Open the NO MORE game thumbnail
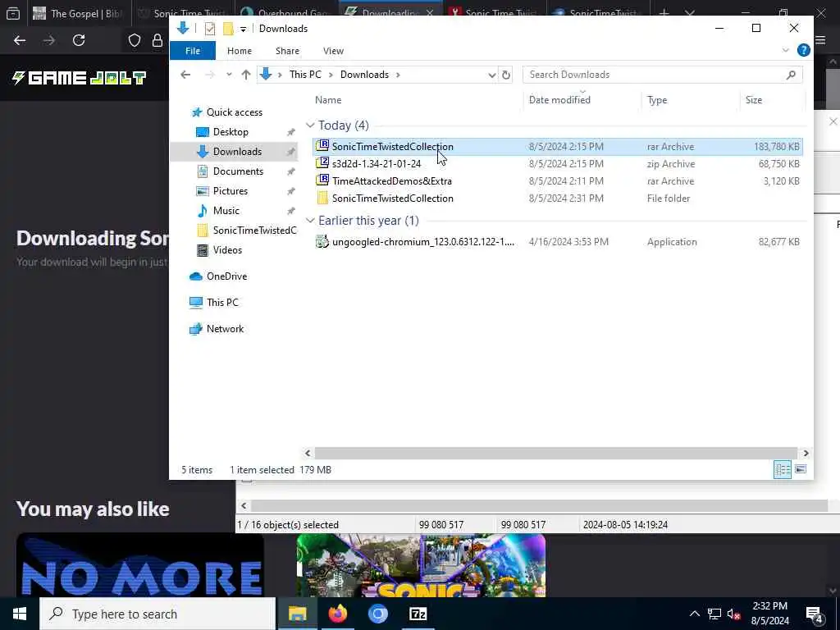840x630 pixels. tap(139, 565)
